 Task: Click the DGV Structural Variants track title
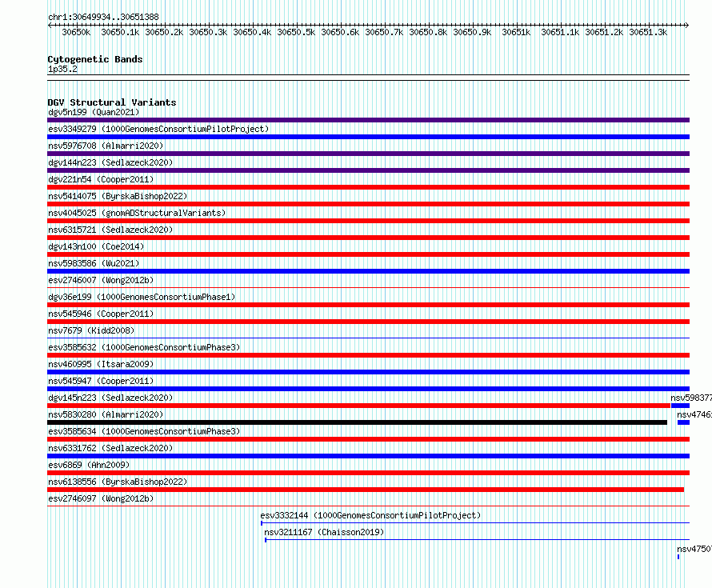point(112,102)
